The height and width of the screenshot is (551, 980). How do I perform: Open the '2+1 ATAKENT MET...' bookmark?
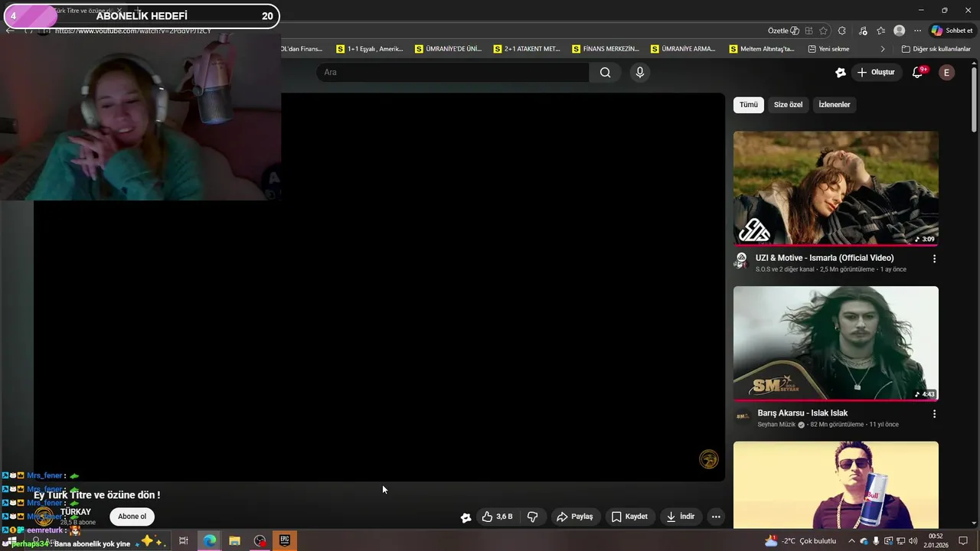click(527, 49)
